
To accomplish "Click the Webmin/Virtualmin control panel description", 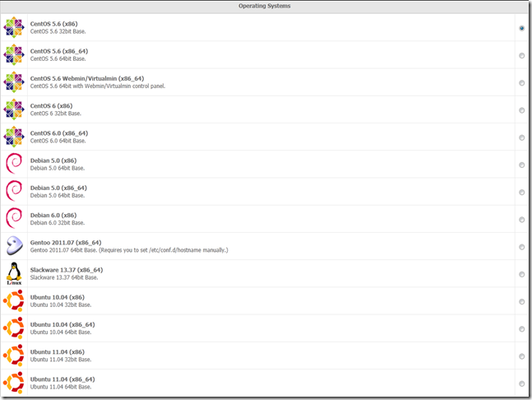I will tap(98, 86).
